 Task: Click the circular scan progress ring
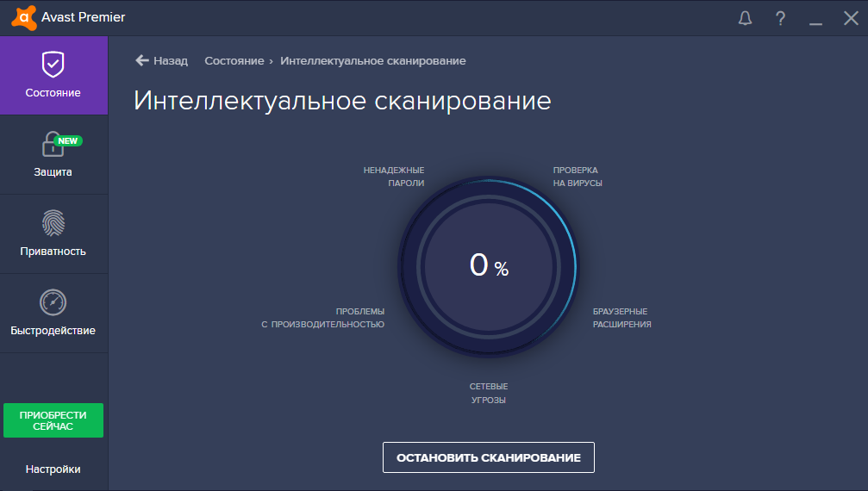pos(489,267)
